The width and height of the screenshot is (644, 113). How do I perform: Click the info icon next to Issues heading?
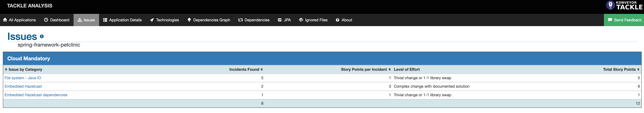[x=42, y=36]
